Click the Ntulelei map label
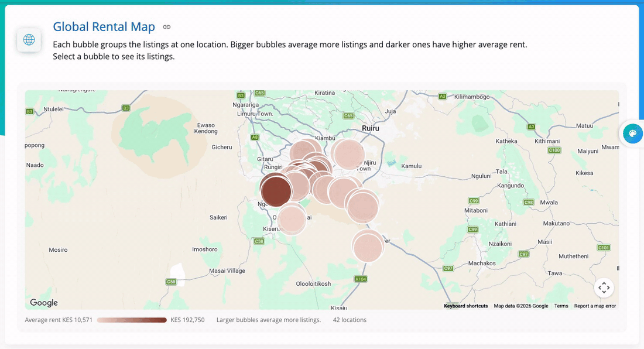 53,110
